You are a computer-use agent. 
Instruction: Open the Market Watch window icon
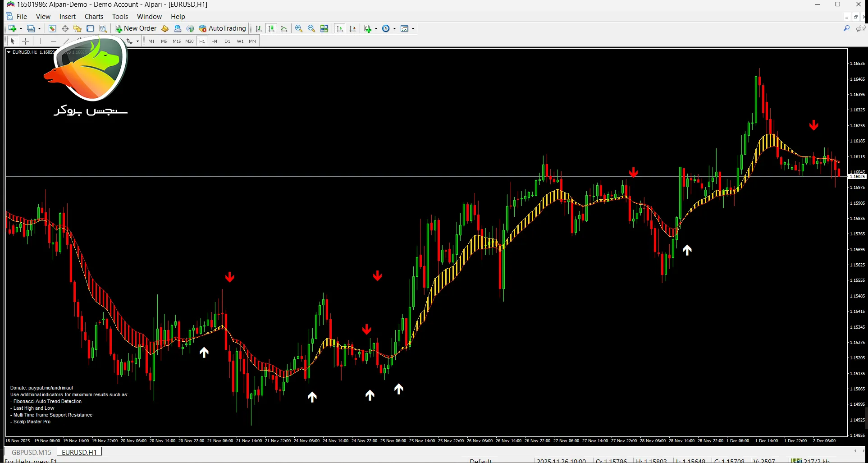click(x=52, y=28)
